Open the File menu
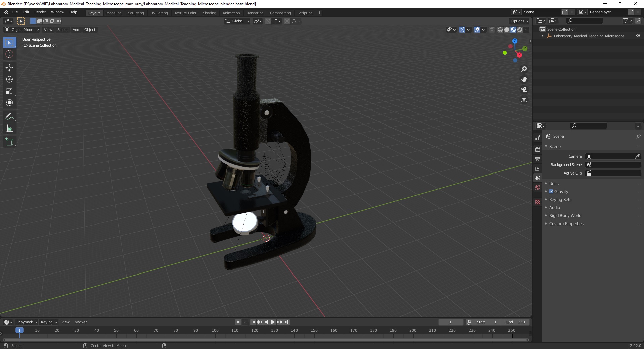This screenshot has height=349, width=644. coord(15,12)
